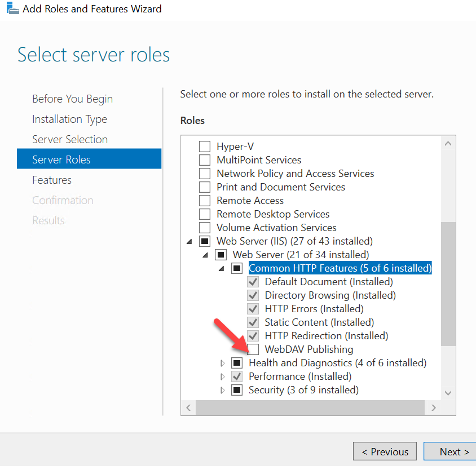Expand Health and Diagnostics

point(222,362)
